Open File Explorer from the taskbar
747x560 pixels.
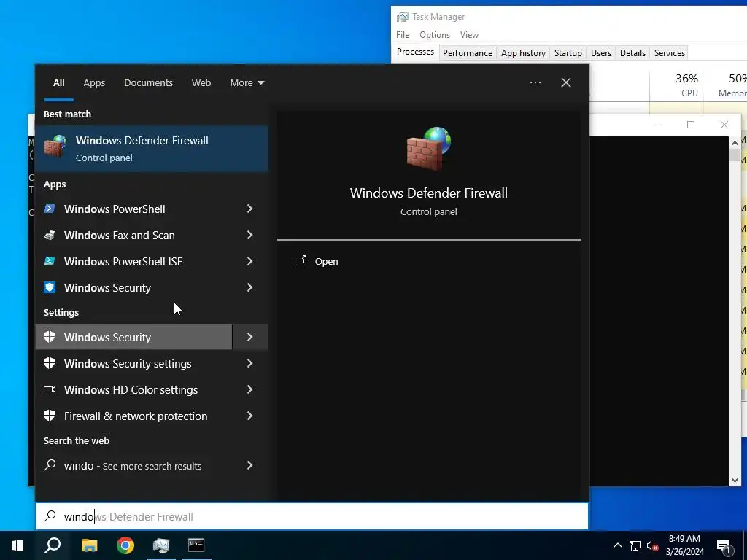tap(89, 545)
